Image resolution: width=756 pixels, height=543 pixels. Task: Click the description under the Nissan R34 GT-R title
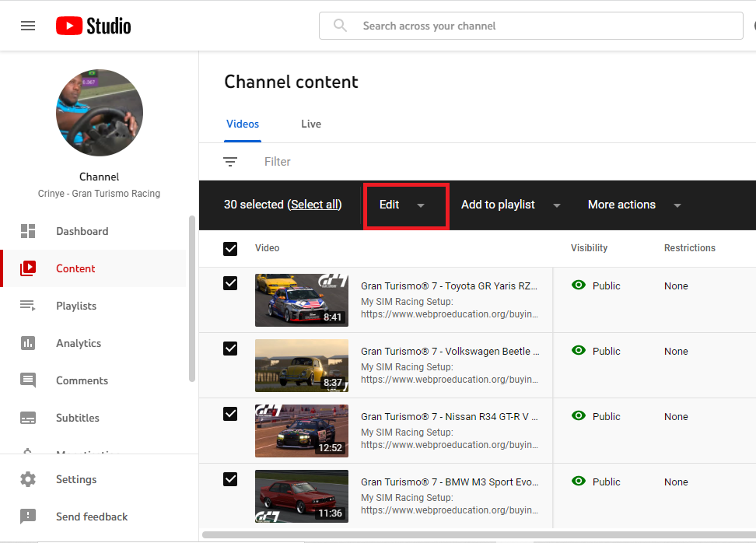(x=450, y=438)
